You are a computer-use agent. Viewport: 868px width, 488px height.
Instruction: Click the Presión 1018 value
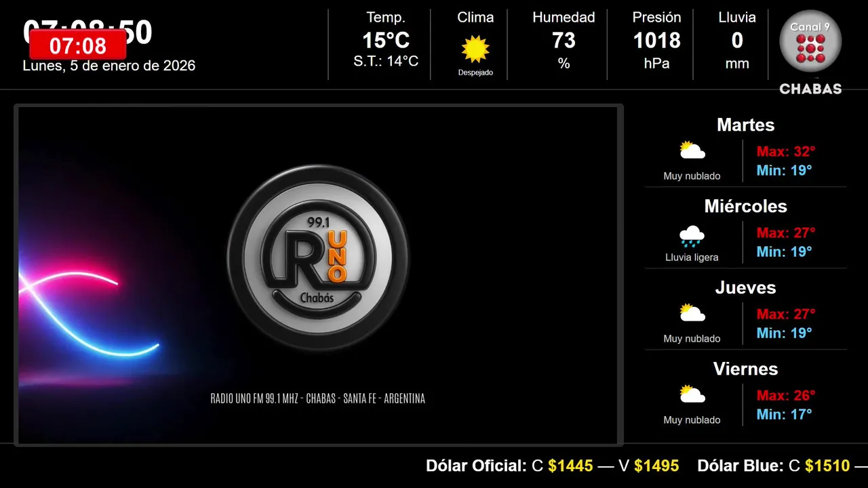point(656,41)
